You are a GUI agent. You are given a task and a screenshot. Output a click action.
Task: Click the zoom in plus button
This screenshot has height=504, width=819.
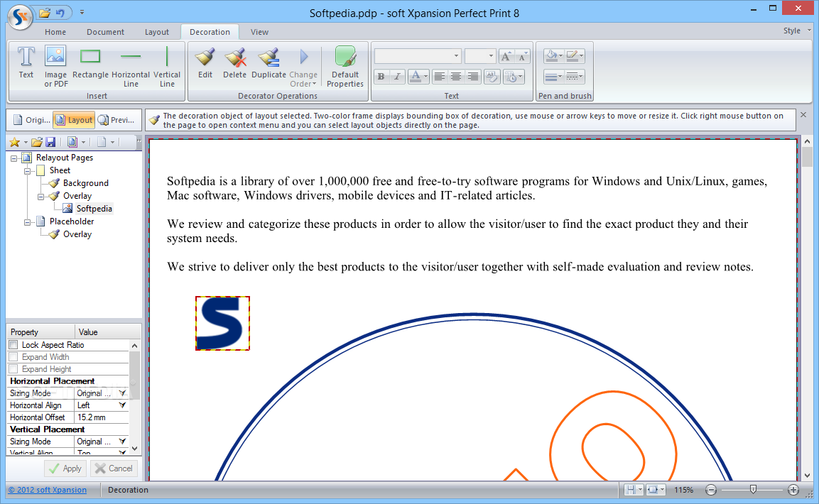pyautogui.click(x=793, y=490)
